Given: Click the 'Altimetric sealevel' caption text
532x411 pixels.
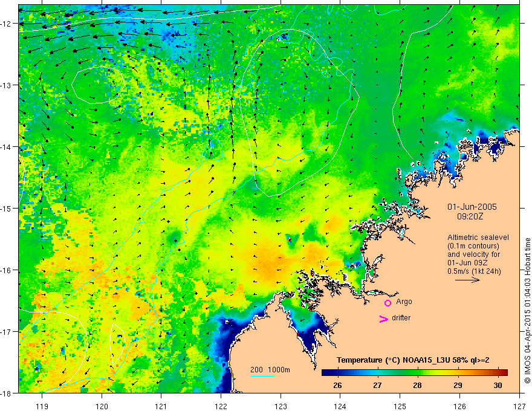Looking at the screenshot, I should coord(478,238).
